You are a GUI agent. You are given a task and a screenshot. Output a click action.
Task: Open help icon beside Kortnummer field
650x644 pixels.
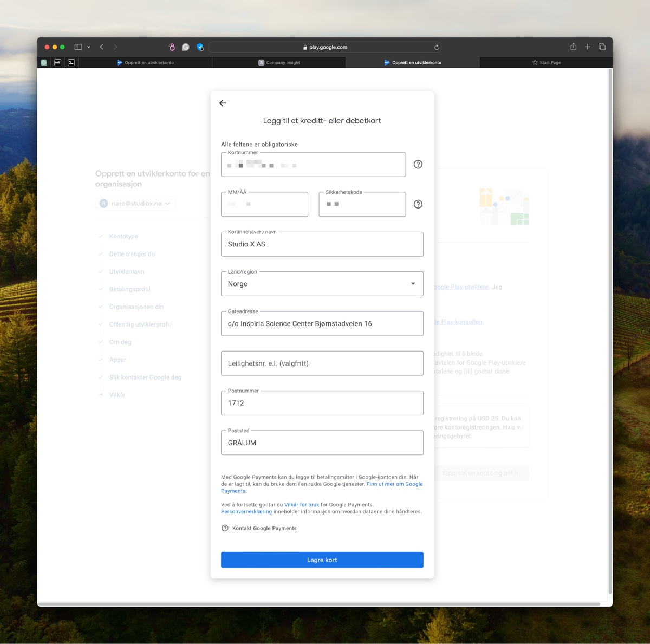(418, 165)
